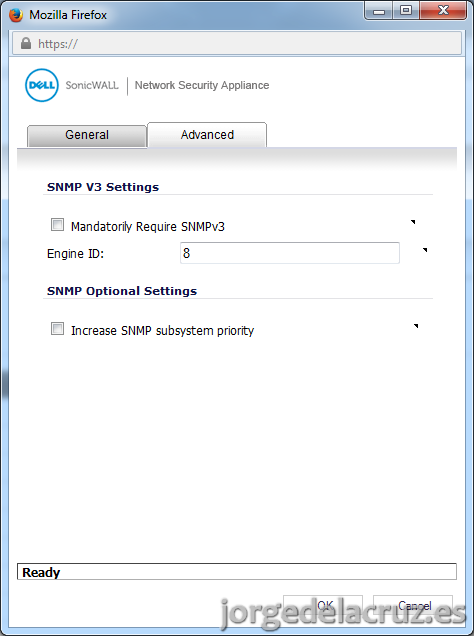Close the Firefox window
Screen dimensions: 474x636
(443, 11)
